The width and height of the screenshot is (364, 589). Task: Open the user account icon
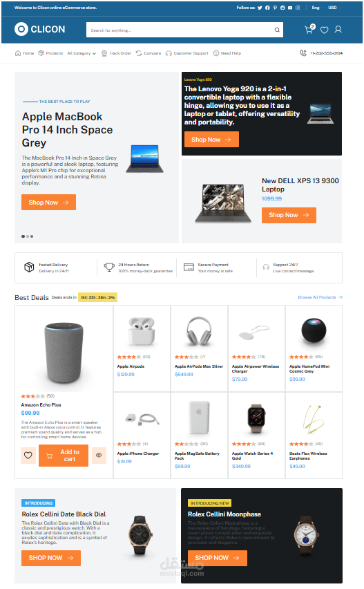338,29
